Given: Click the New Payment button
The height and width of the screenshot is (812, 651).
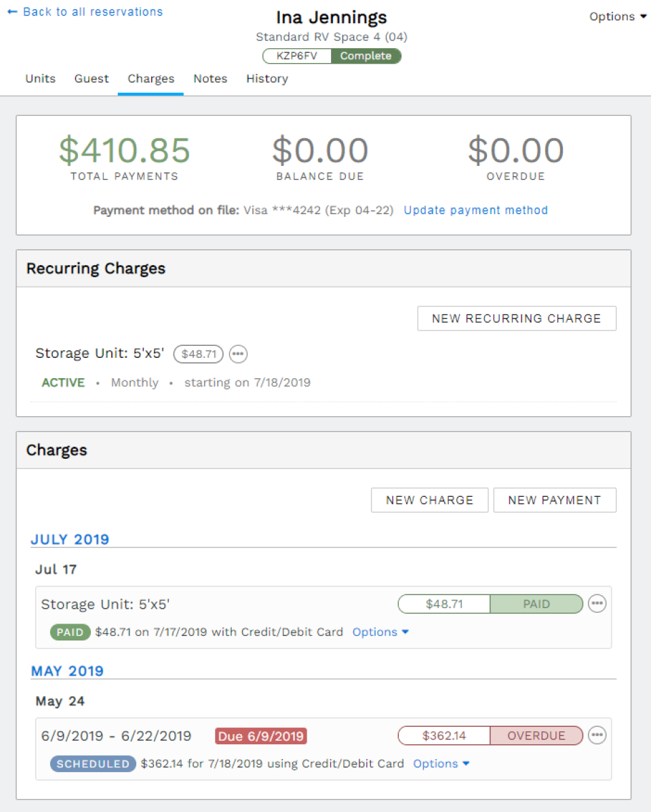Looking at the screenshot, I should pos(555,500).
